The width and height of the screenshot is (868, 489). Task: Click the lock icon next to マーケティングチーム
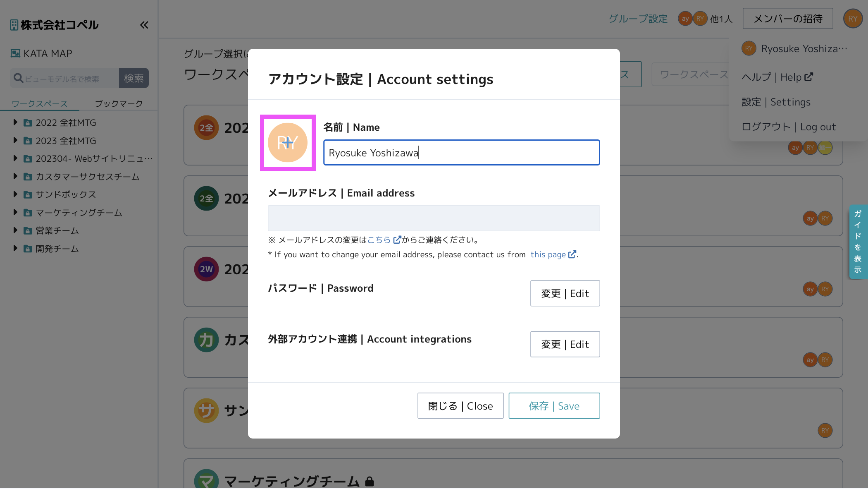370,482
